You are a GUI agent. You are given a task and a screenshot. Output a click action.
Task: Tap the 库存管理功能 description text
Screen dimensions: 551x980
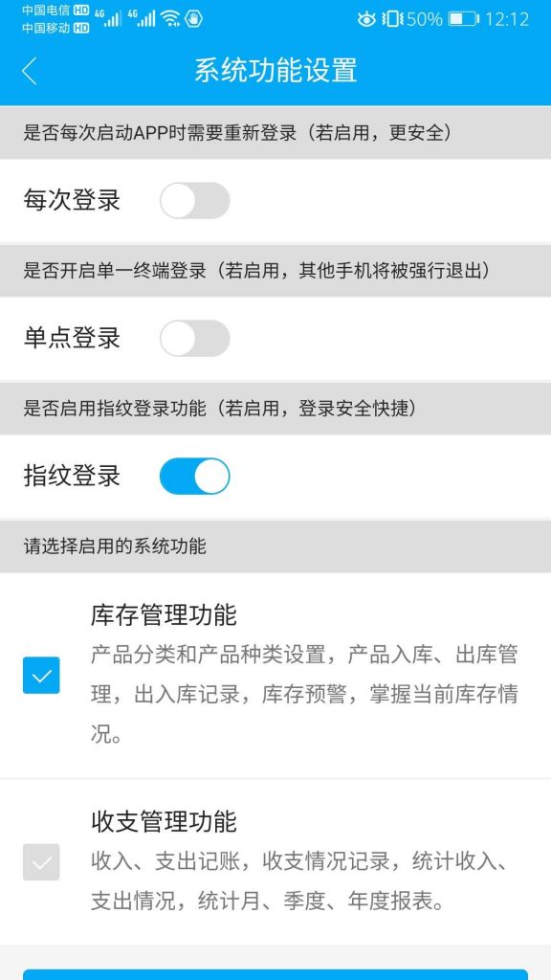[304, 695]
